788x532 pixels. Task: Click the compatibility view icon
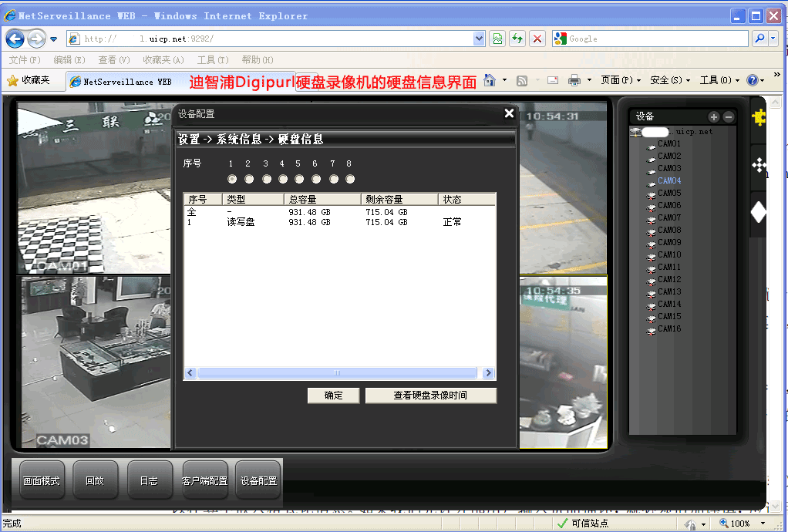click(497, 39)
